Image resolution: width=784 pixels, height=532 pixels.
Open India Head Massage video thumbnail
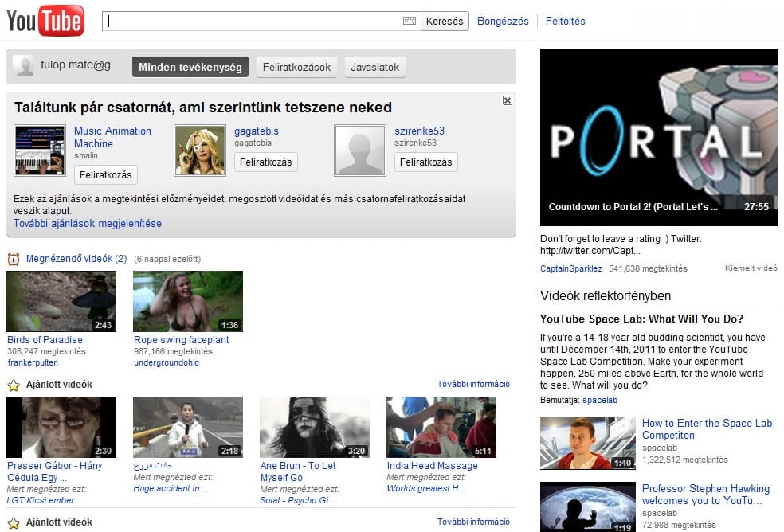click(x=441, y=427)
